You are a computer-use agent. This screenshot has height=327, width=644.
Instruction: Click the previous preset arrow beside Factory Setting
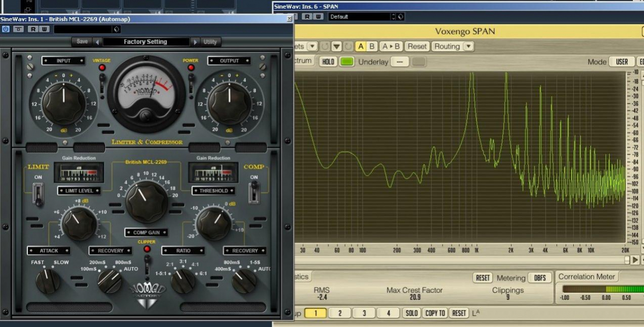click(x=97, y=42)
